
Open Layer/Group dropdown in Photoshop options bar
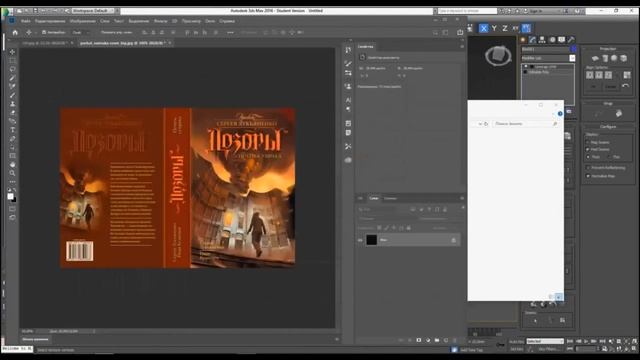click(x=80, y=32)
